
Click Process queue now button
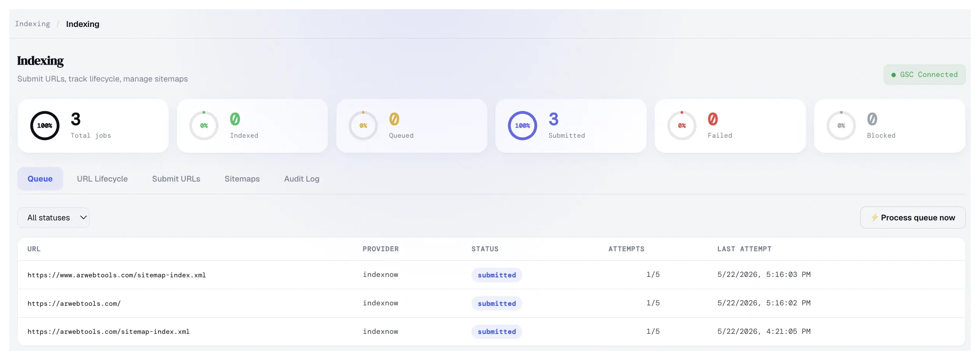(x=913, y=218)
